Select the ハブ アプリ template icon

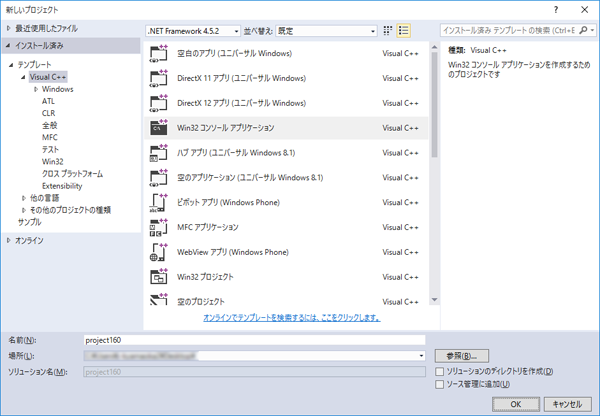158,152
